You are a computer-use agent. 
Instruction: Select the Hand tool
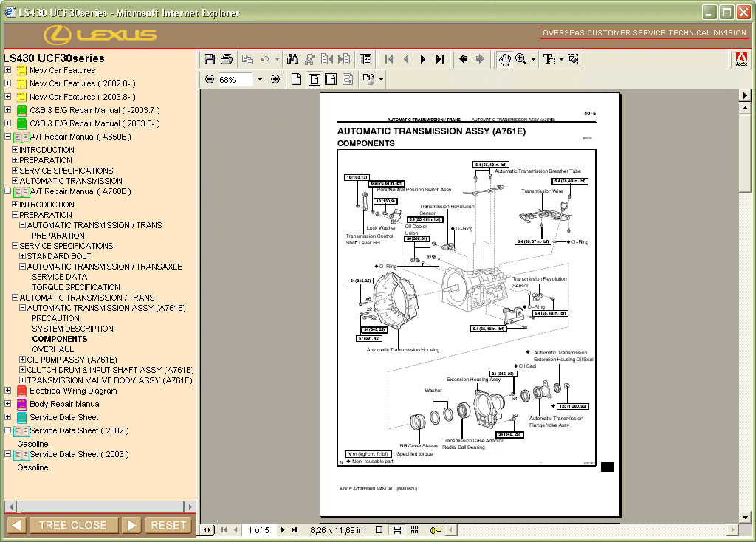pos(504,59)
